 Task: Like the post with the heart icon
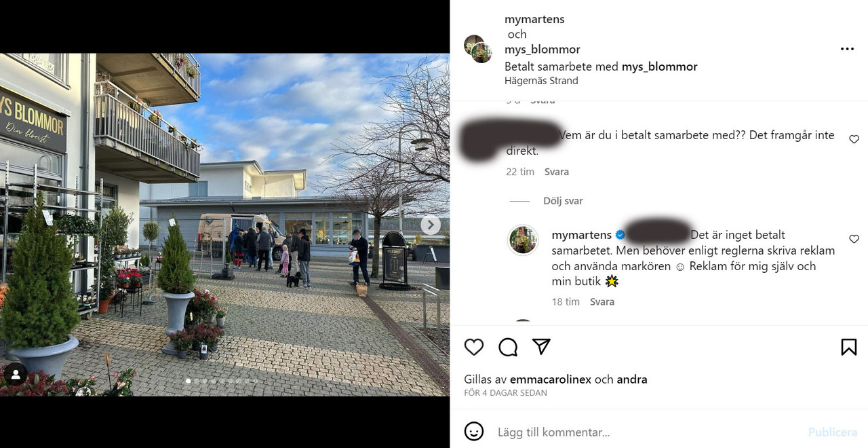(x=474, y=347)
